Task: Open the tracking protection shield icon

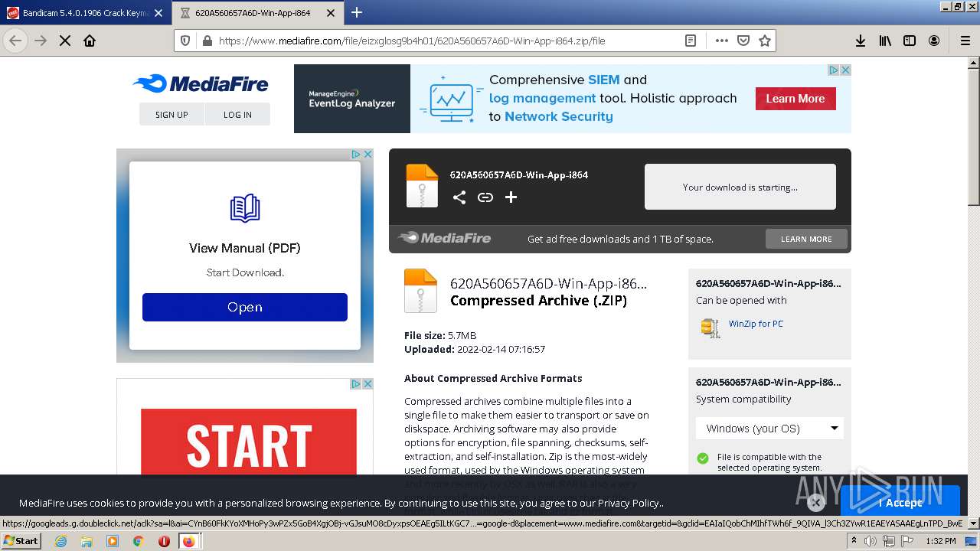Action: click(185, 41)
